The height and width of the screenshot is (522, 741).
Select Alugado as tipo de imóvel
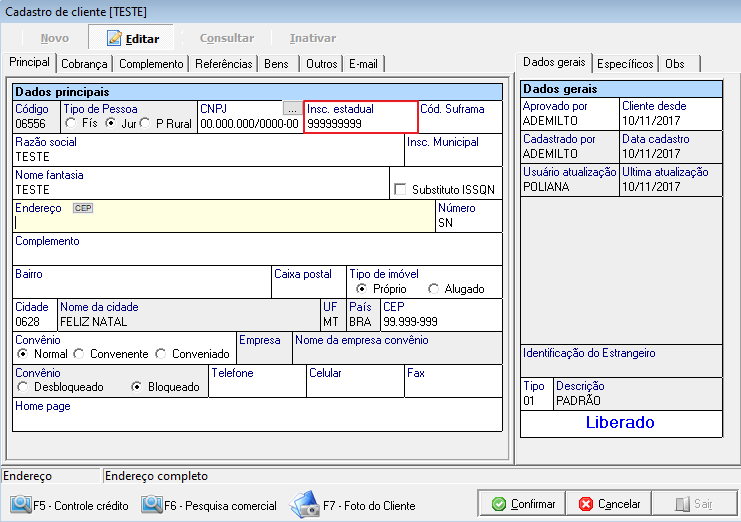(433, 289)
